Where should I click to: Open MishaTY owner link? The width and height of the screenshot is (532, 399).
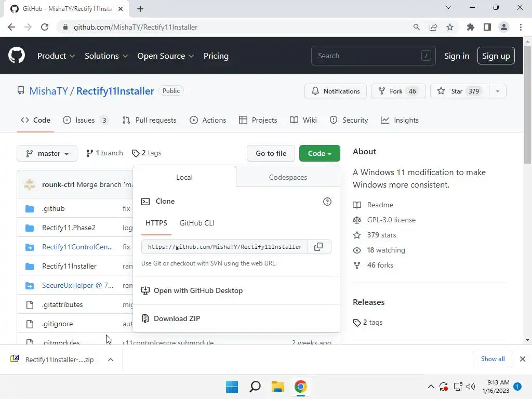click(48, 91)
